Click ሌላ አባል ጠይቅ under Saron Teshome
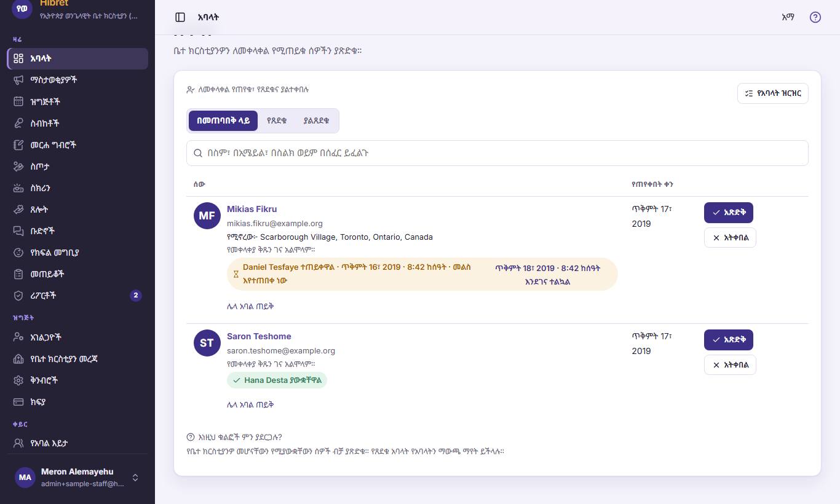Viewport: 840px width, 504px height. click(250, 404)
